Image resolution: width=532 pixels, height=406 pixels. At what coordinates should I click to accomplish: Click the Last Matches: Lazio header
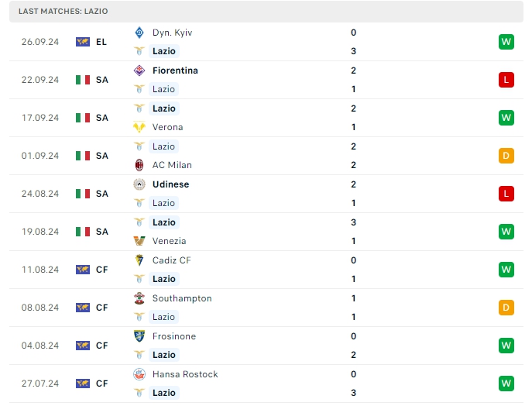click(x=63, y=12)
